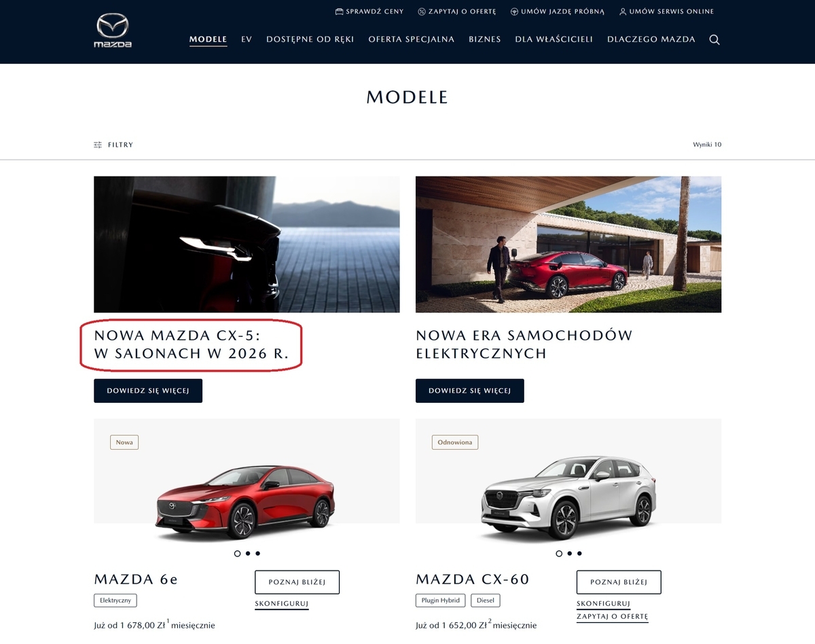Screen dimensions: 815x644
Task: Select the third carousel dot under Mazda CX-60
Action: pos(579,553)
